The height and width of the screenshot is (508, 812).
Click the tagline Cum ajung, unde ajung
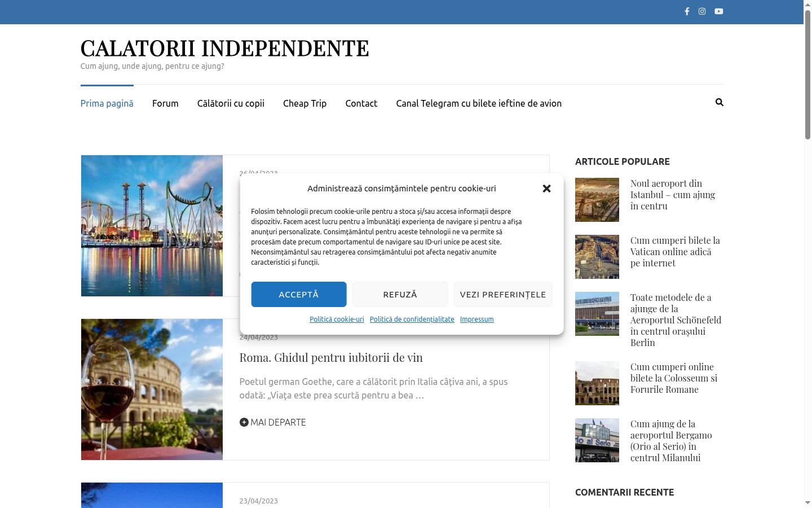(152, 66)
